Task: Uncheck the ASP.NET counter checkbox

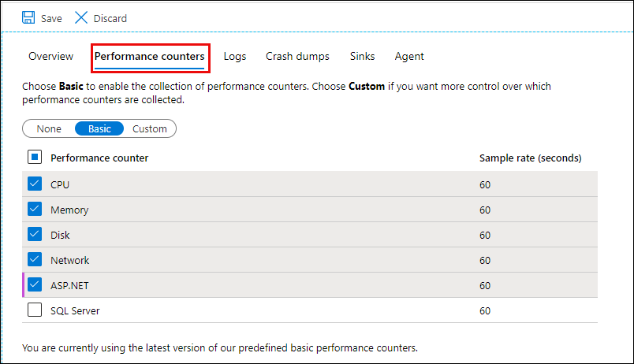Action: click(x=35, y=285)
